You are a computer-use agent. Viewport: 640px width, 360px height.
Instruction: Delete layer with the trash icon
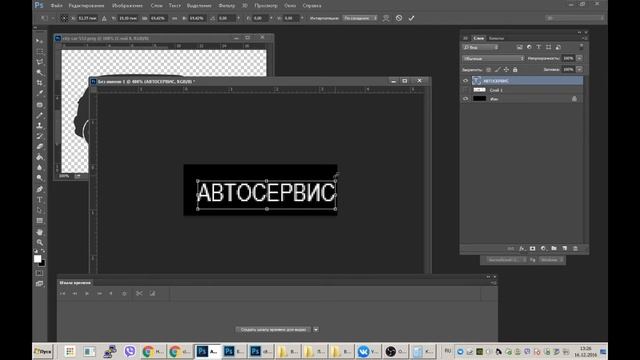576,248
